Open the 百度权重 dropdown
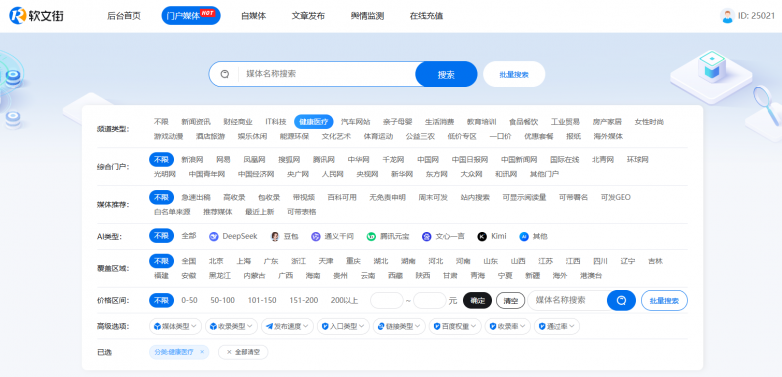Screen dimensions: 782x377 (455, 326)
